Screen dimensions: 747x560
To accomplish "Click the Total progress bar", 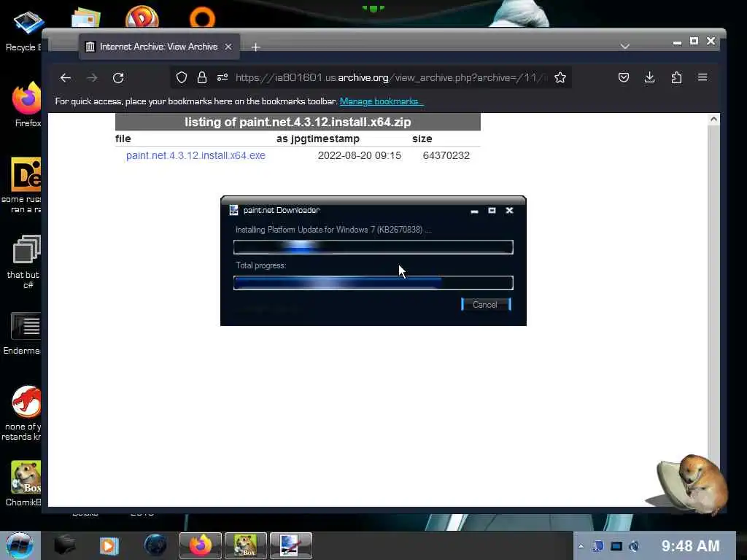I will [373, 283].
